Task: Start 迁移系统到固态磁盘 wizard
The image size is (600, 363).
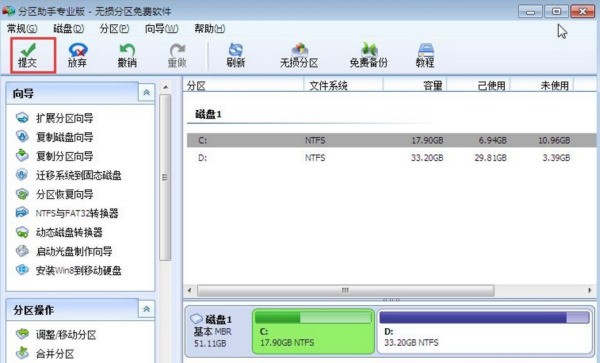Action: tap(68, 176)
